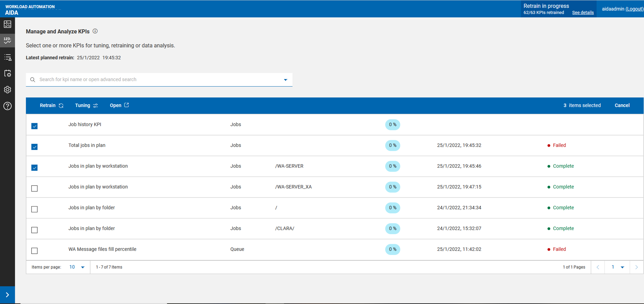644x304 pixels.
Task: Click the 0% badge for /CLARA/ row
Action: click(x=393, y=229)
